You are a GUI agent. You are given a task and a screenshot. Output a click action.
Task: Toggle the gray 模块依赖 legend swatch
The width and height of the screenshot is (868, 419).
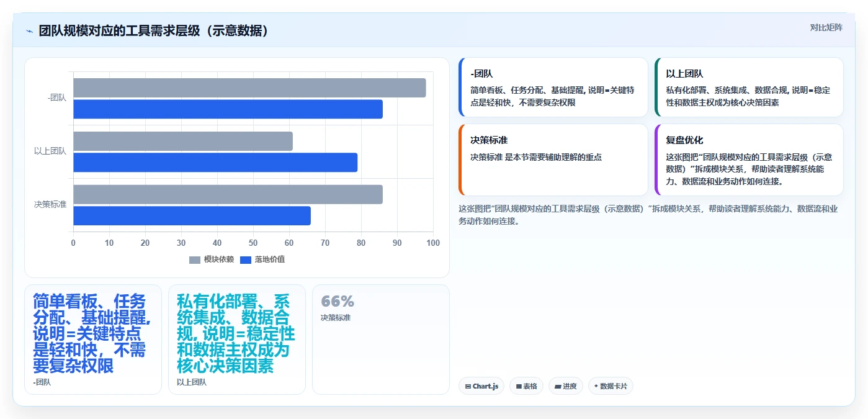pos(195,259)
